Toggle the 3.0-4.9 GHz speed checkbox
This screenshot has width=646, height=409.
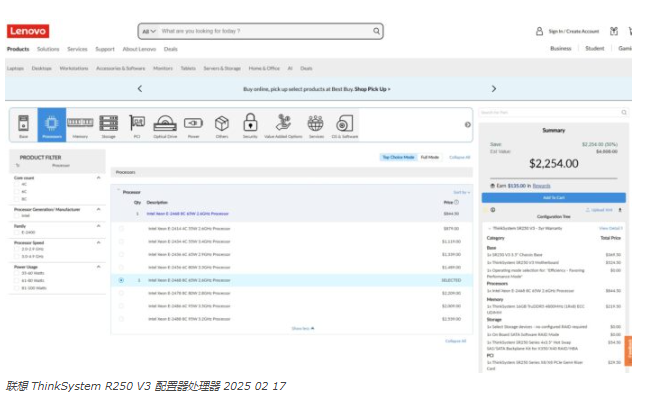pos(17,256)
